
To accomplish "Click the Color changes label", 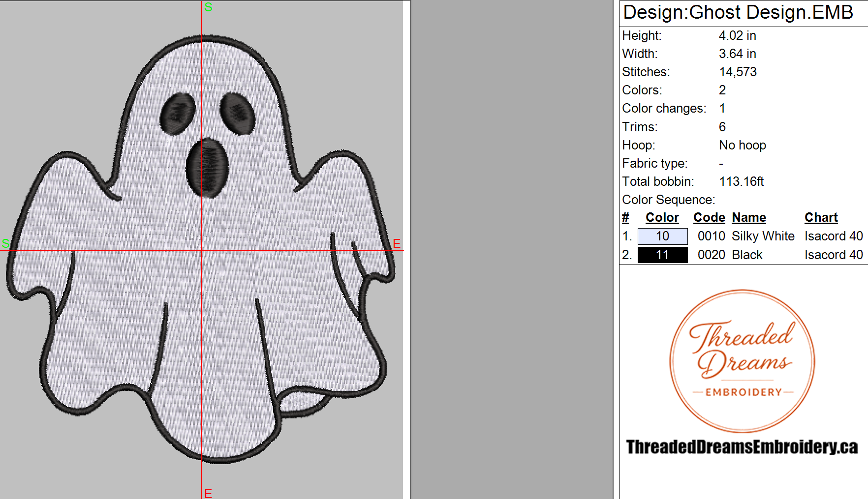I will pyautogui.click(x=664, y=109).
